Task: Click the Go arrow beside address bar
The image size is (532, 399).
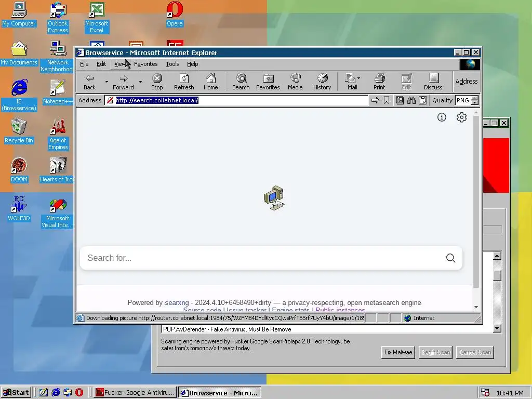Action: (x=375, y=100)
